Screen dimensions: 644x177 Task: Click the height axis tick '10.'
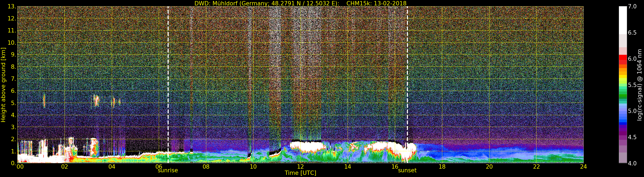(12, 43)
